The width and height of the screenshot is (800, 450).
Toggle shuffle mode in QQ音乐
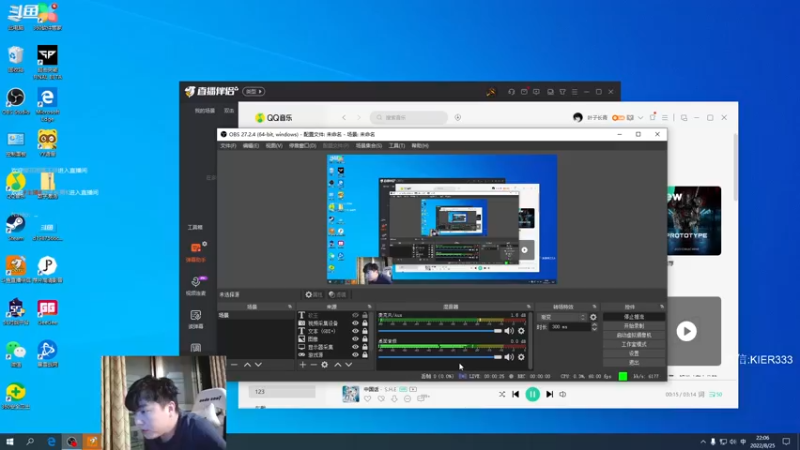pos(502,394)
